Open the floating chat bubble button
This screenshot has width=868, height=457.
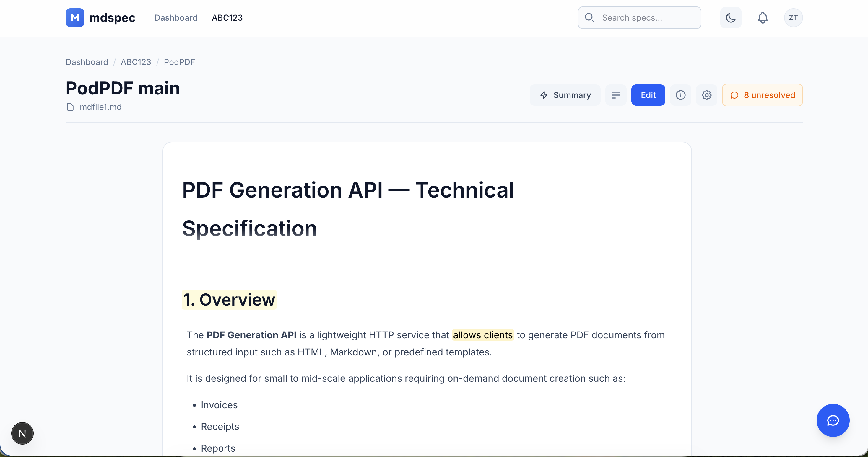[833, 420]
